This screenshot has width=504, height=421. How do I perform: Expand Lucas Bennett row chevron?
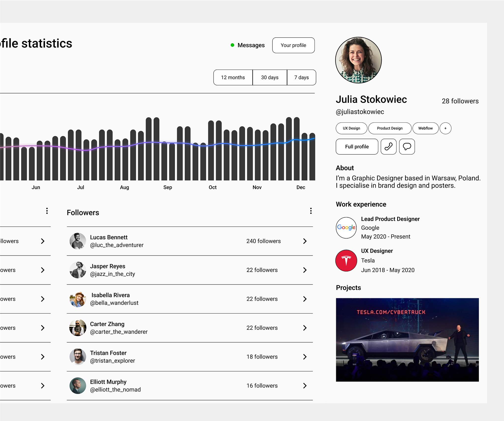(305, 241)
